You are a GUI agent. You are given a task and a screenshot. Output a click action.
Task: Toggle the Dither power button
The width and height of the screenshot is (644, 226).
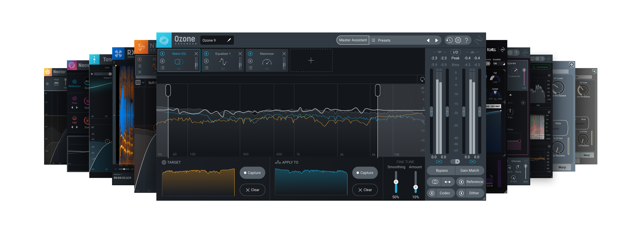click(x=461, y=193)
